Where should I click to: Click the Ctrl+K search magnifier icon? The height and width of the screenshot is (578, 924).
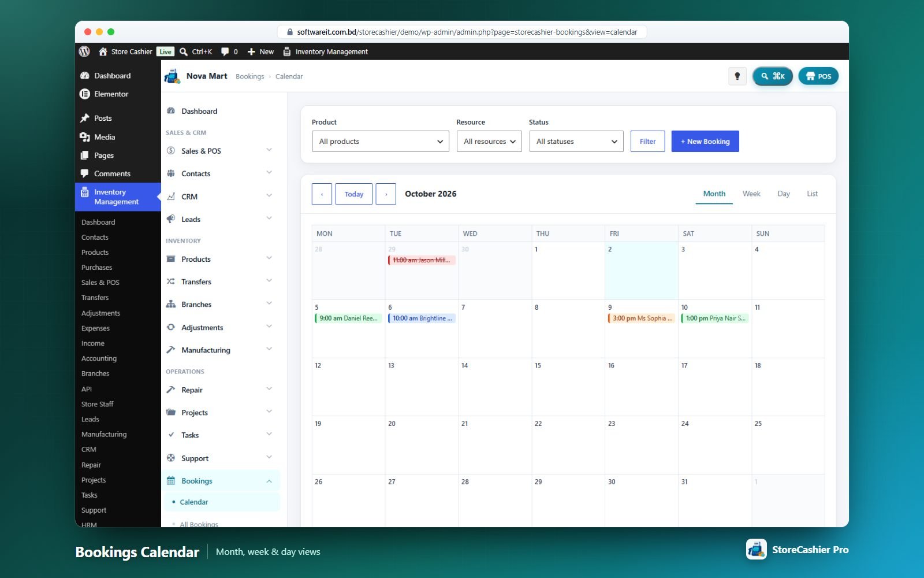pos(184,51)
